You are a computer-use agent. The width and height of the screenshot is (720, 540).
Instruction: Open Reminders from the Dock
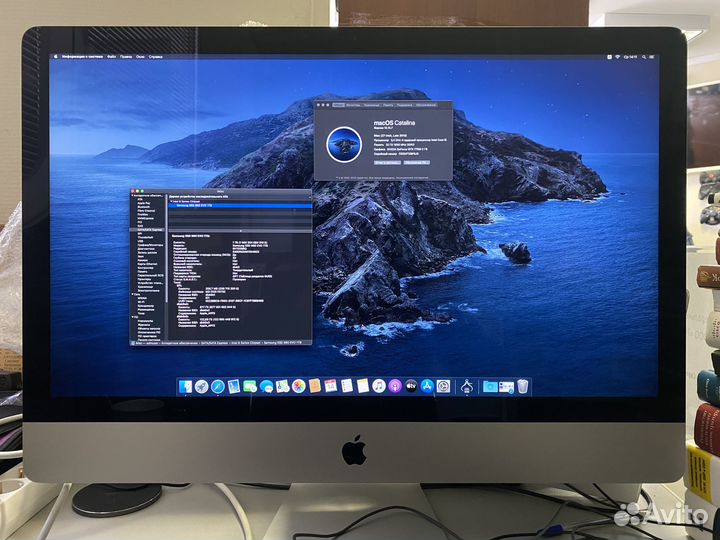coord(347,386)
